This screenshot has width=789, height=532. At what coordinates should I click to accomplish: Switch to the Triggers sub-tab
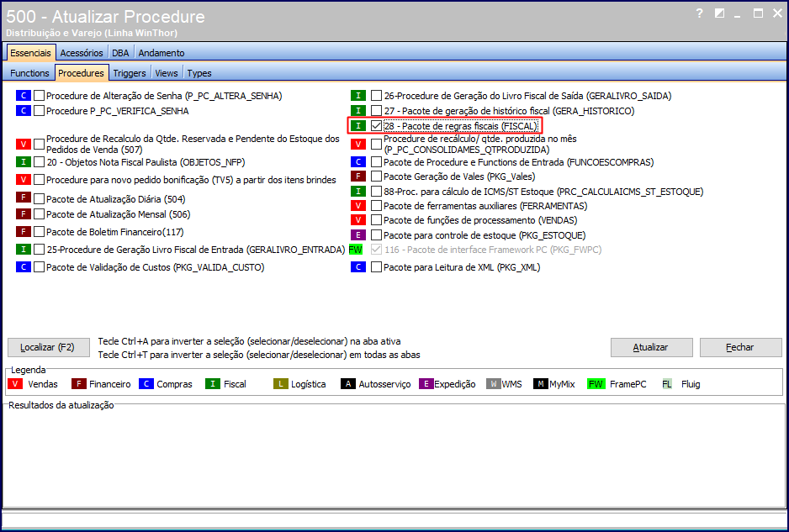point(130,73)
